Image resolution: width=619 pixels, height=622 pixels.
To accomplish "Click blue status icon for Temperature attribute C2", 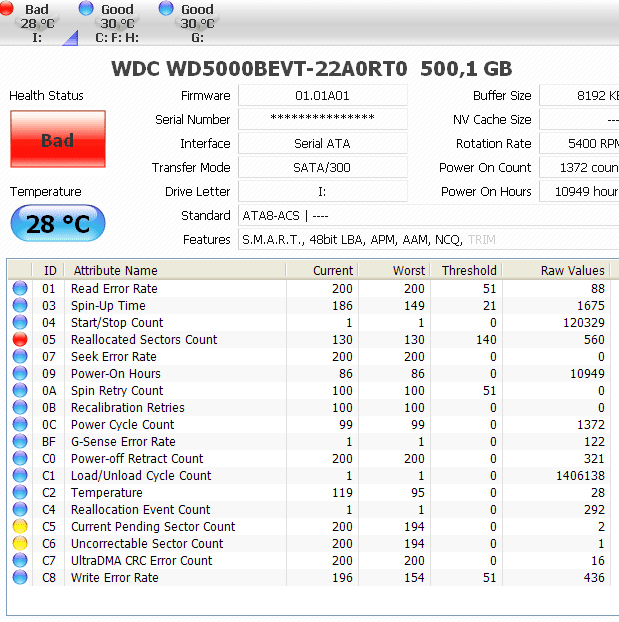I will (x=20, y=493).
